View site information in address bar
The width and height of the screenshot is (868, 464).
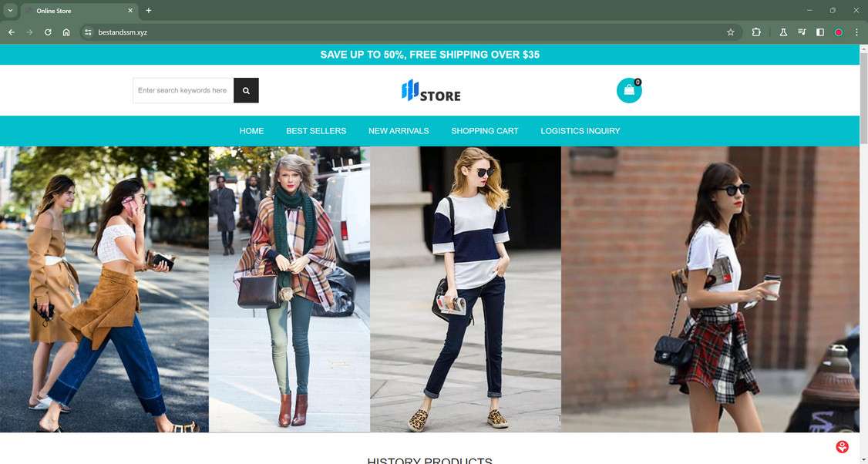[88, 32]
